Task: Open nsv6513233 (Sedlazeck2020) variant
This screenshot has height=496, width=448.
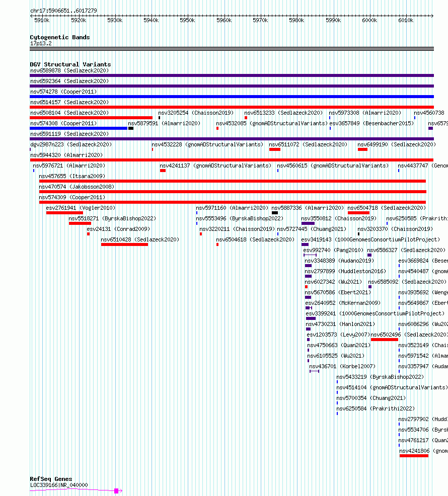Action: pyautogui.click(x=283, y=113)
